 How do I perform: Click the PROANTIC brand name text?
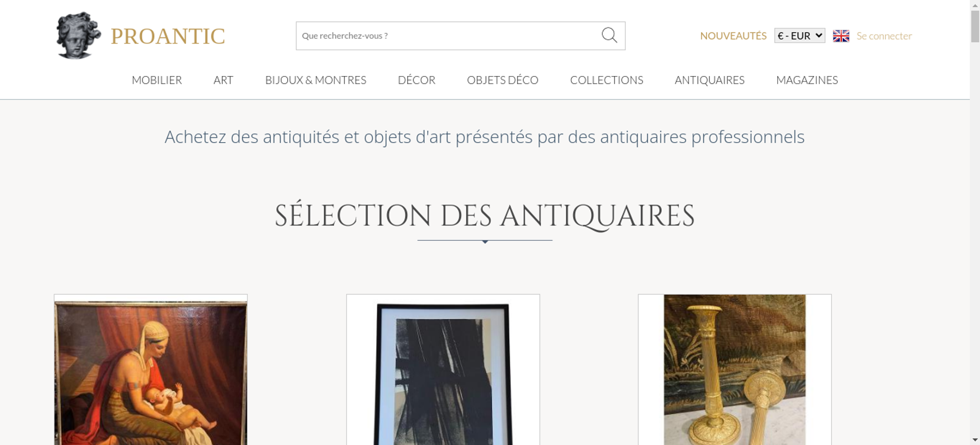tap(168, 36)
